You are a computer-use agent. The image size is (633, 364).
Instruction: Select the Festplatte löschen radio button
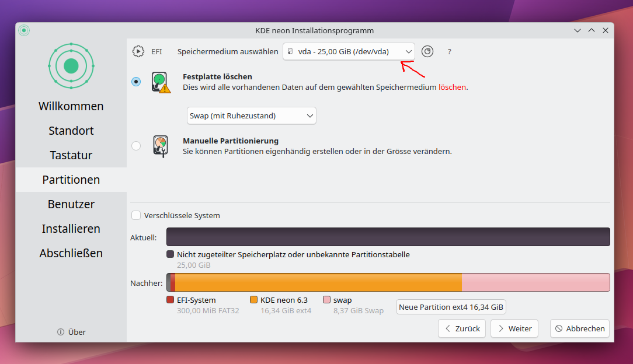click(136, 82)
